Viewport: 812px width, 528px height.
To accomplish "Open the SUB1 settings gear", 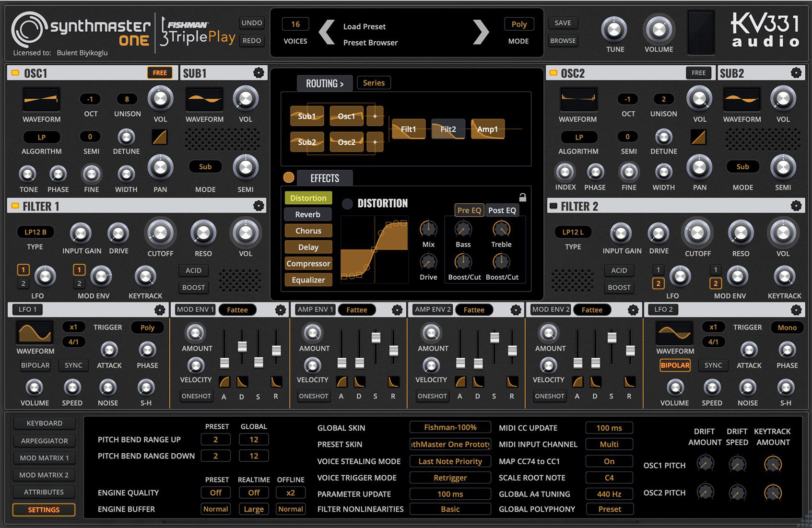I will [259, 72].
